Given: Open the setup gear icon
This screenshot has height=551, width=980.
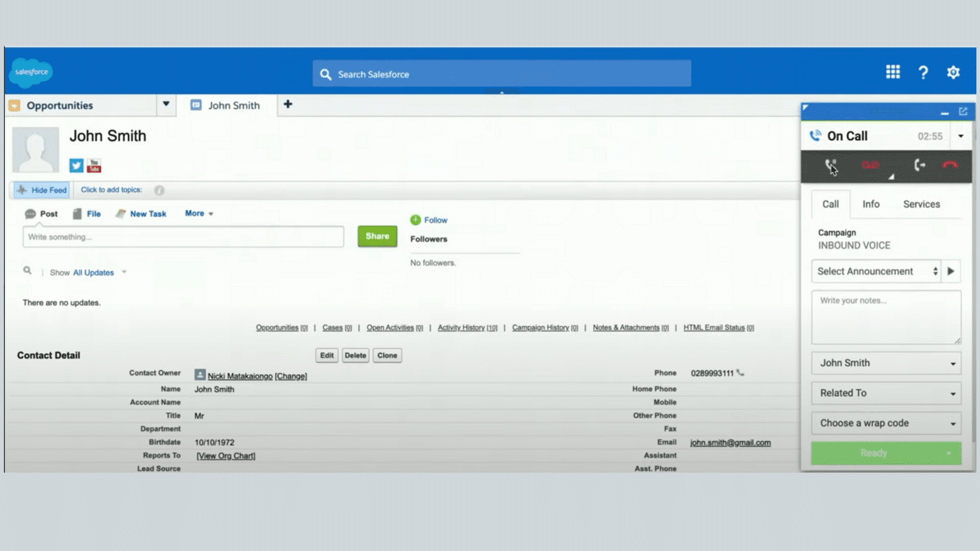Looking at the screenshot, I should tap(953, 72).
